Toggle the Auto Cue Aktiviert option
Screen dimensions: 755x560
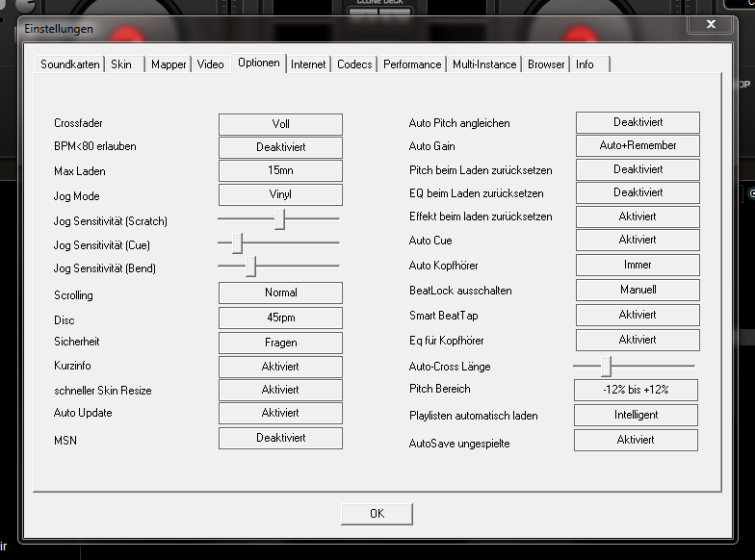[638, 240]
